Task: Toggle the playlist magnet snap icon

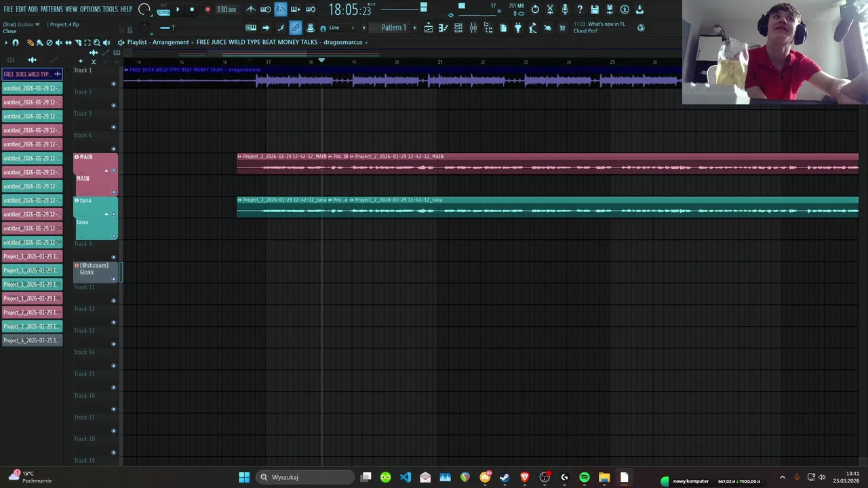Action: (16, 42)
